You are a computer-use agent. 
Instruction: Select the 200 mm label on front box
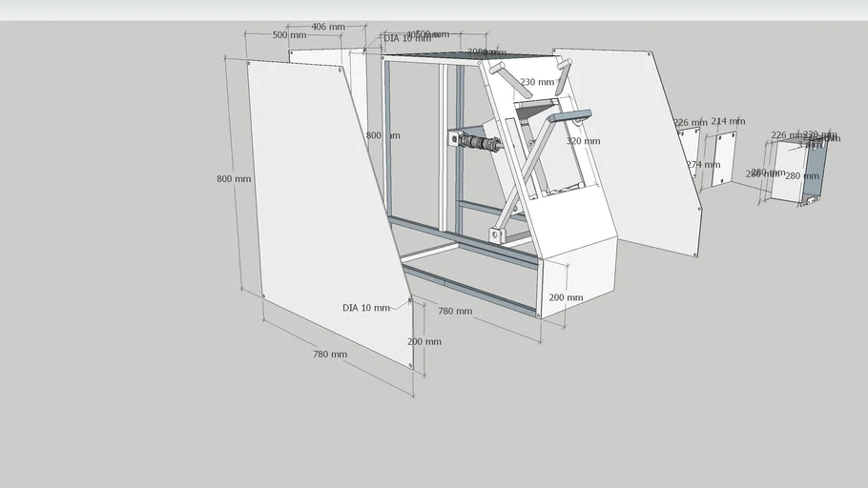coord(566,297)
